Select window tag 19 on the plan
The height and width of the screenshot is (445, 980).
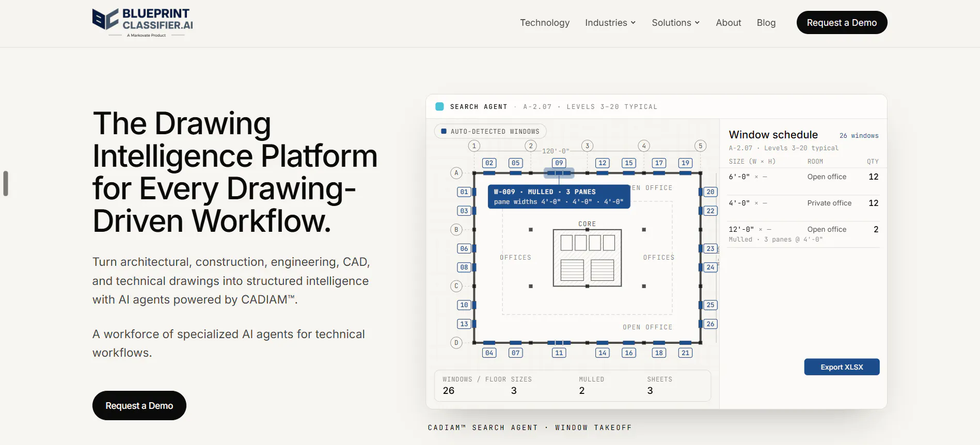click(686, 163)
